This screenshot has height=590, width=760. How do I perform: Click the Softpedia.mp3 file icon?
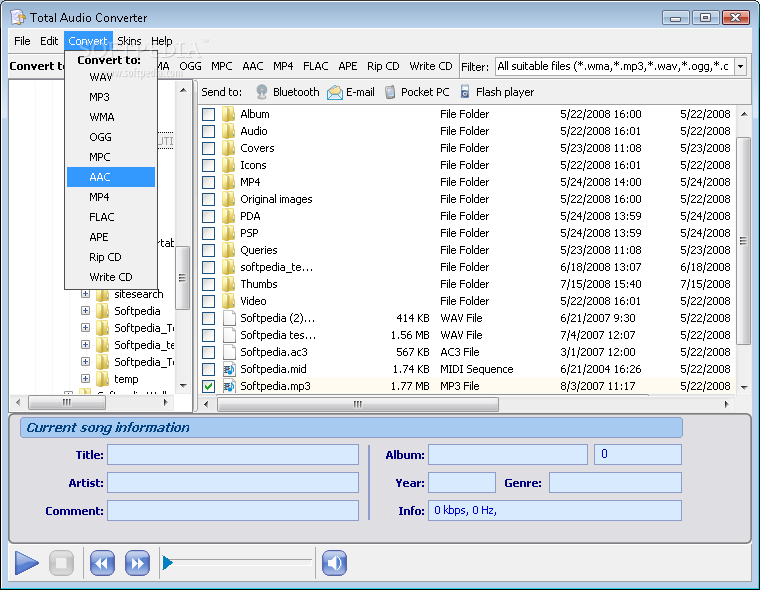coord(229,386)
